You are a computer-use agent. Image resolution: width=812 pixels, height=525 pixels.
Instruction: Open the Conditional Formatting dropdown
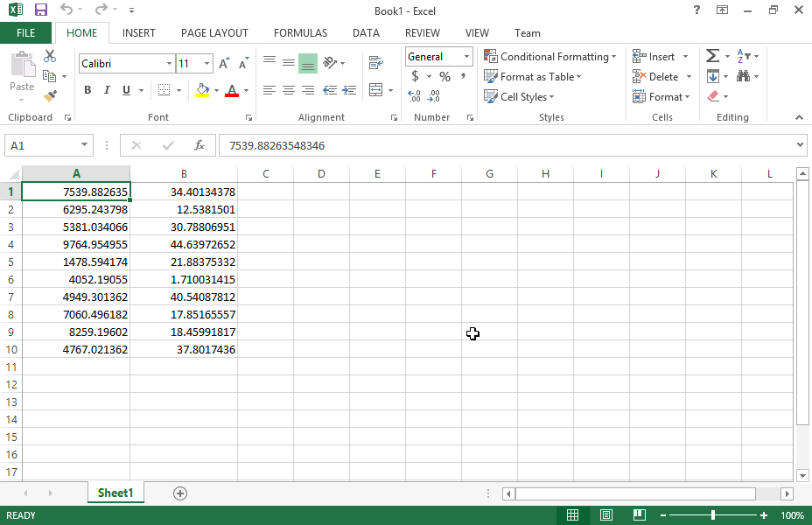click(x=550, y=57)
